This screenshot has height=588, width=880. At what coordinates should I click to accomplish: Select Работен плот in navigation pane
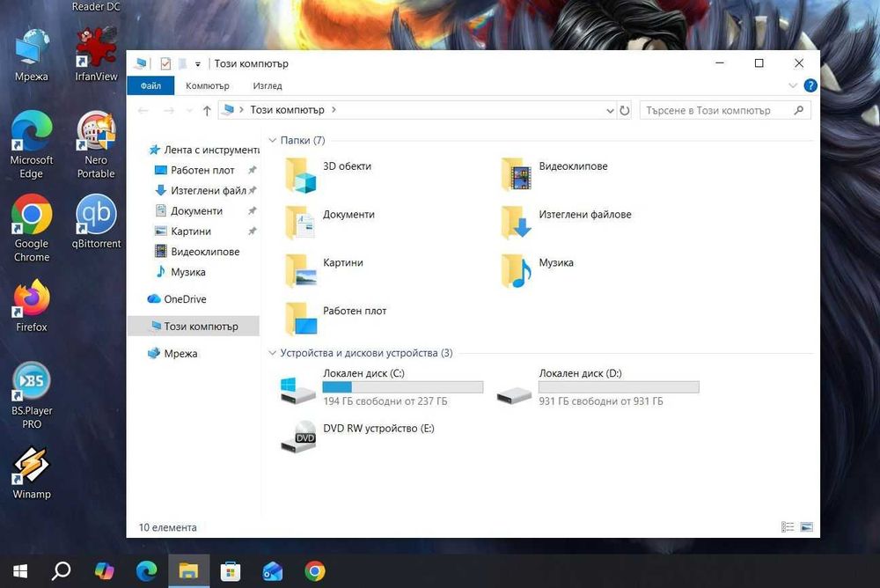tap(202, 170)
